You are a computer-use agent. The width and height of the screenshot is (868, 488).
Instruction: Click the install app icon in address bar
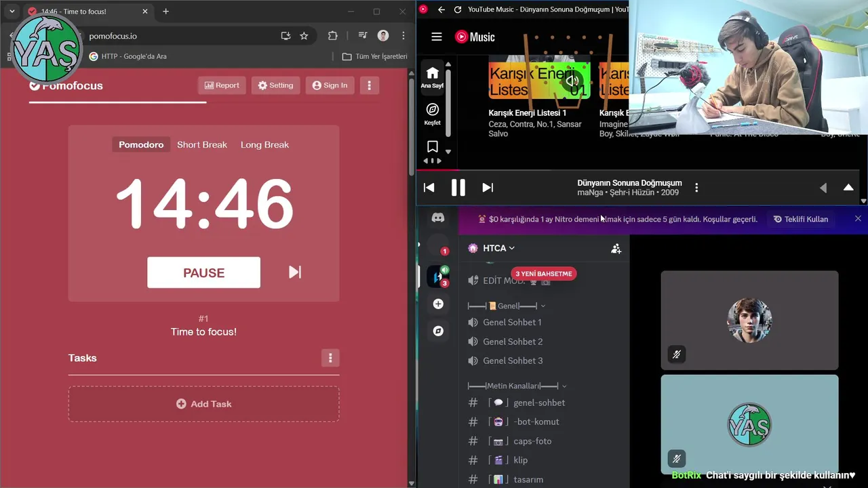coord(285,36)
